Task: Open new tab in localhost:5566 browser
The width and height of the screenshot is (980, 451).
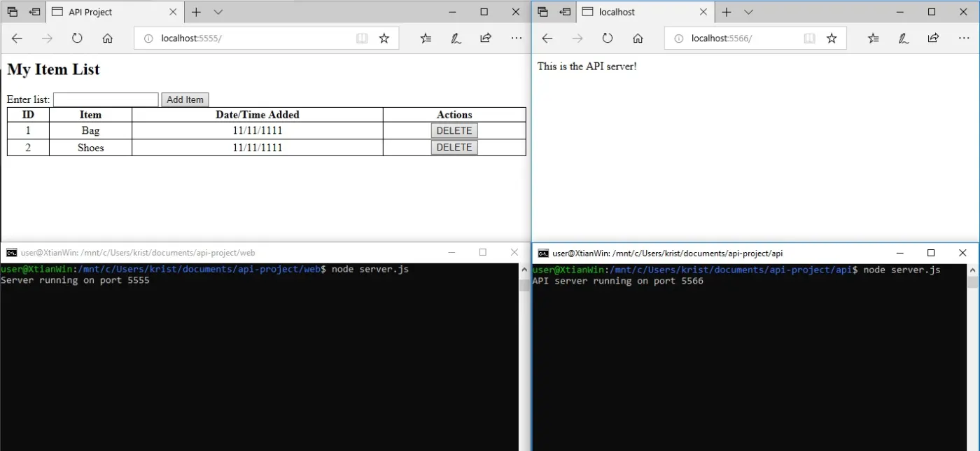Action: click(x=727, y=12)
